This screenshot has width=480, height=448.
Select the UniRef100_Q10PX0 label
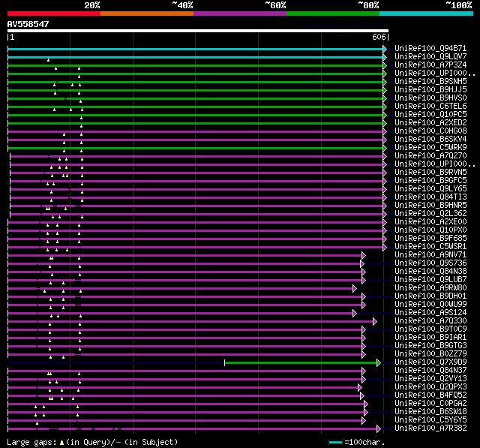coord(430,230)
